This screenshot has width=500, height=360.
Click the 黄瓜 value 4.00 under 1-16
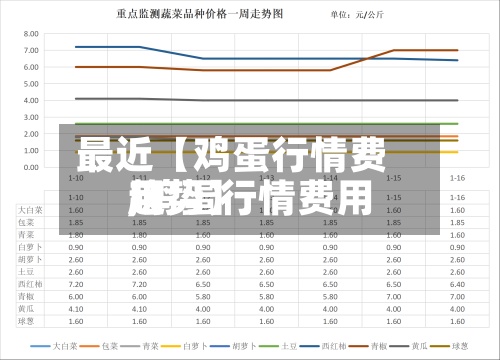click(457, 309)
